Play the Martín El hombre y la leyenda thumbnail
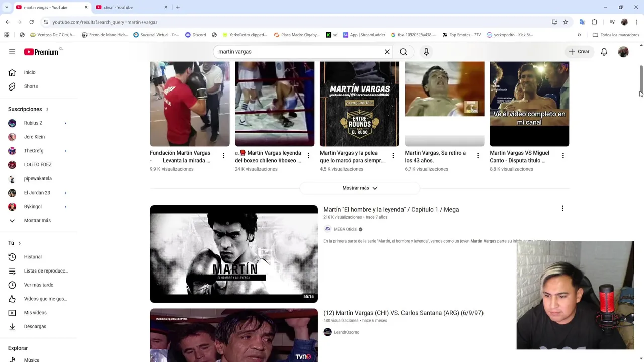 click(234, 254)
